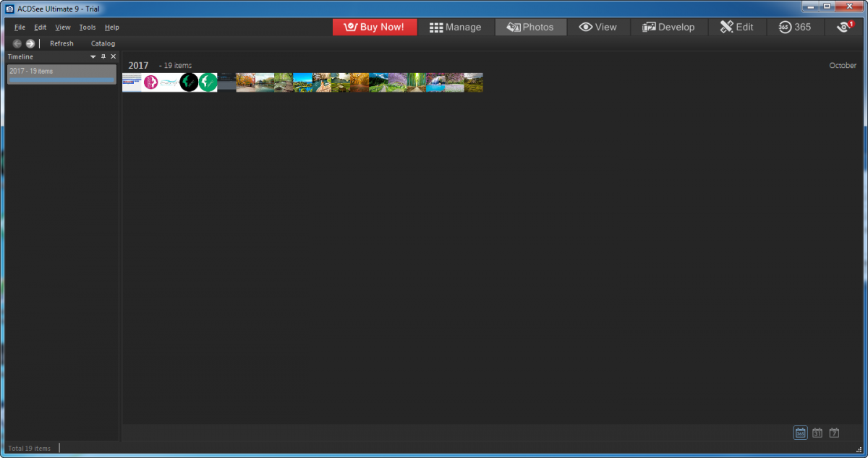Go forward with the right arrow icon
The height and width of the screenshot is (458, 868).
pyautogui.click(x=30, y=43)
